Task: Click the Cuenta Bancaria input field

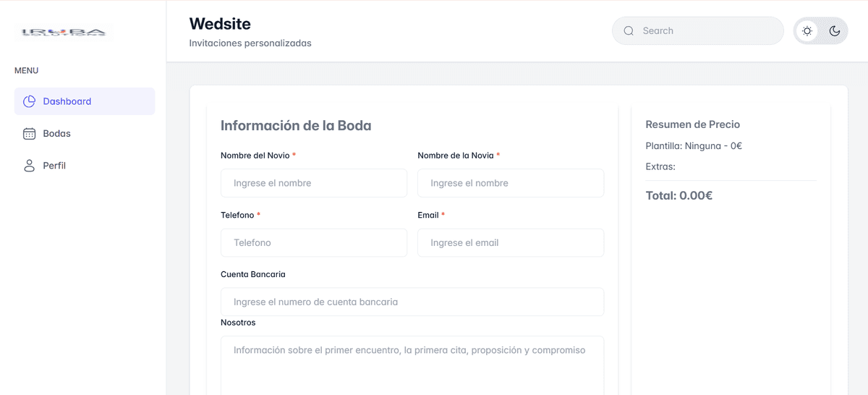Action: tap(412, 302)
